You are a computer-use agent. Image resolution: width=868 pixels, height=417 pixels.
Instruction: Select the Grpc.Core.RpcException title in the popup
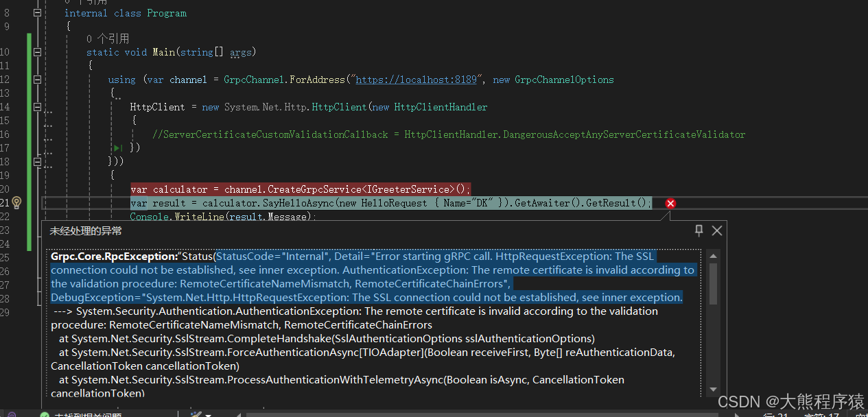(x=95, y=256)
